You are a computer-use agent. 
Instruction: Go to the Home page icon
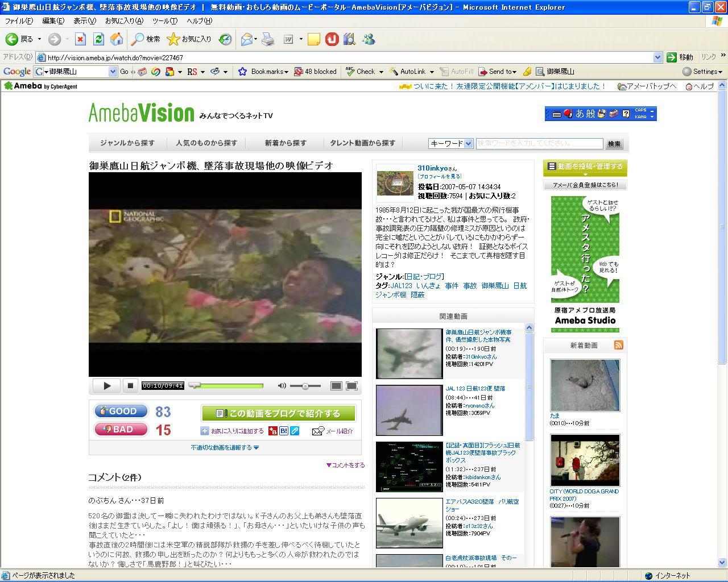pos(117,39)
